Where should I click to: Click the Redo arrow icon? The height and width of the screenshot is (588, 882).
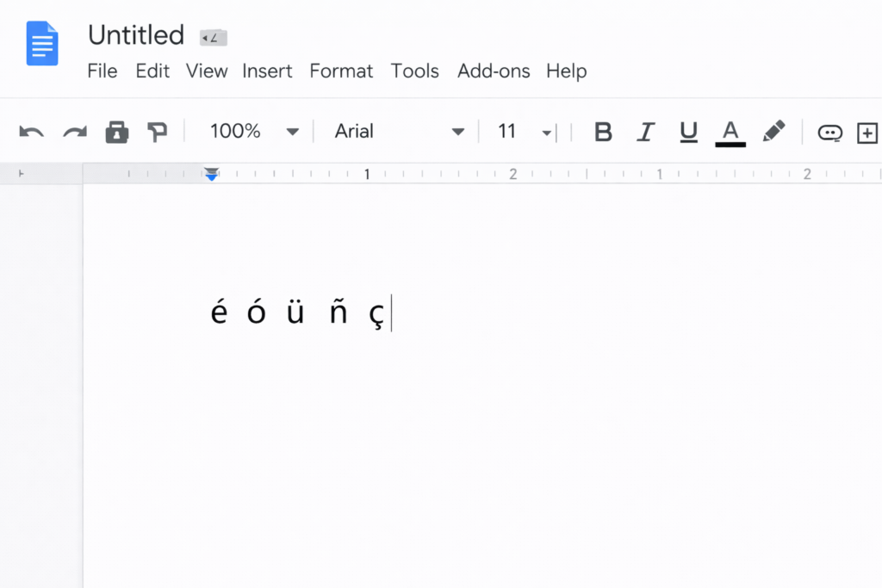pyautogui.click(x=75, y=132)
